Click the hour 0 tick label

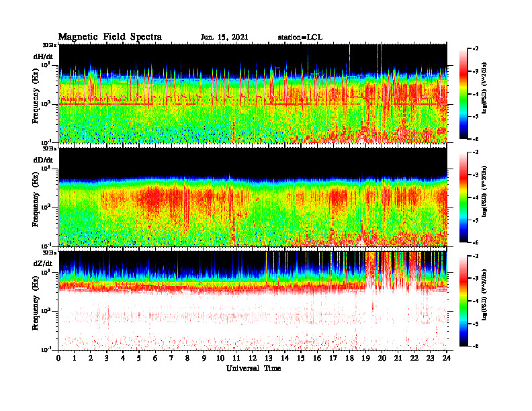58,358
